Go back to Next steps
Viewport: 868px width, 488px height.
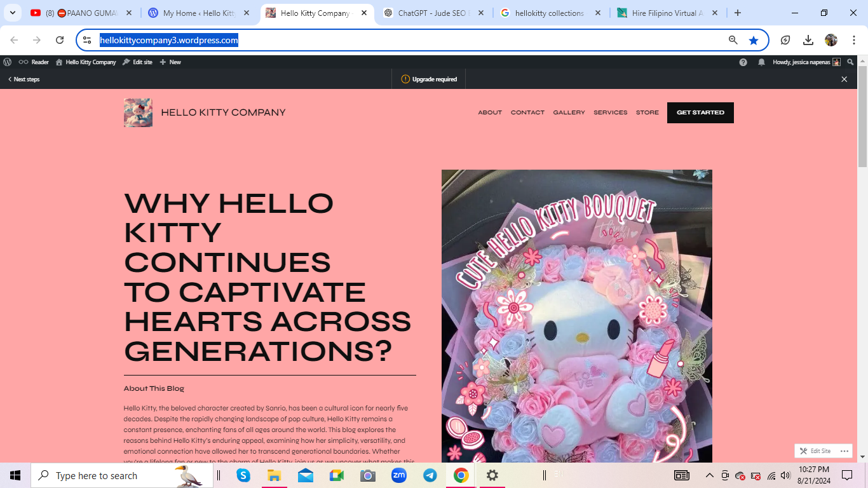(24, 79)
